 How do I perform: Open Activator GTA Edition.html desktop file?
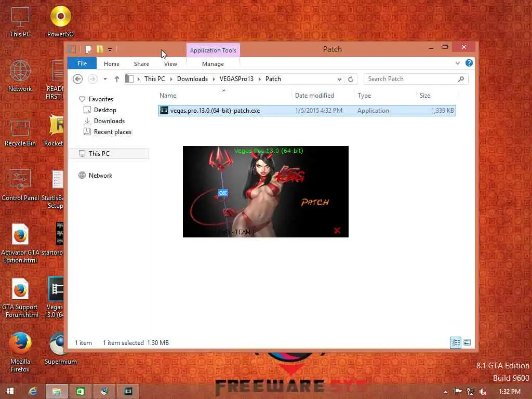click(20, 244)
